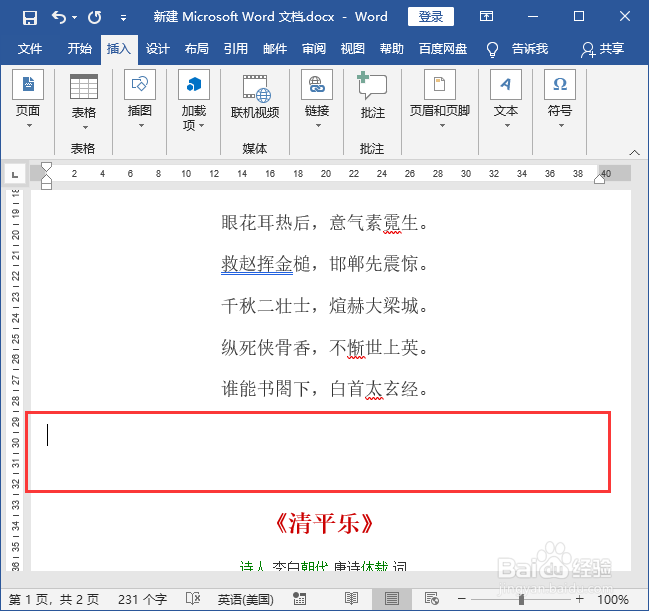
Task: Click the 共享 share button
Action: tap(603, 49)
